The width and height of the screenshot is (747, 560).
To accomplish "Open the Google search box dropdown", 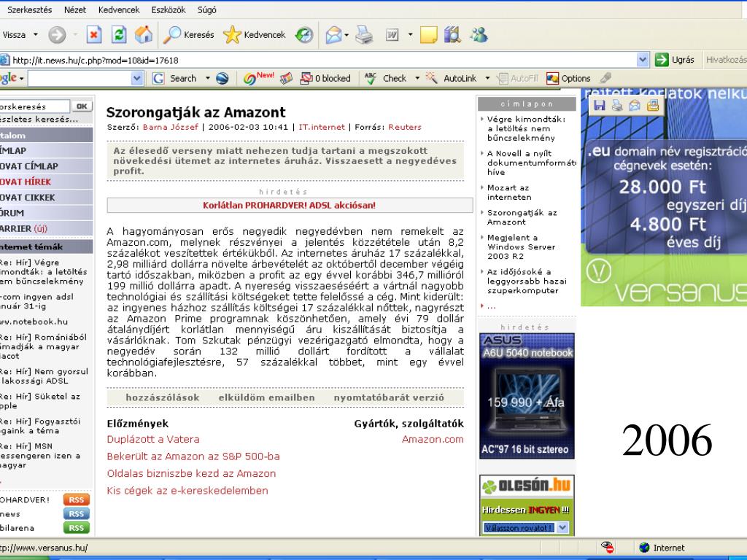I will (x=136, y=78).
